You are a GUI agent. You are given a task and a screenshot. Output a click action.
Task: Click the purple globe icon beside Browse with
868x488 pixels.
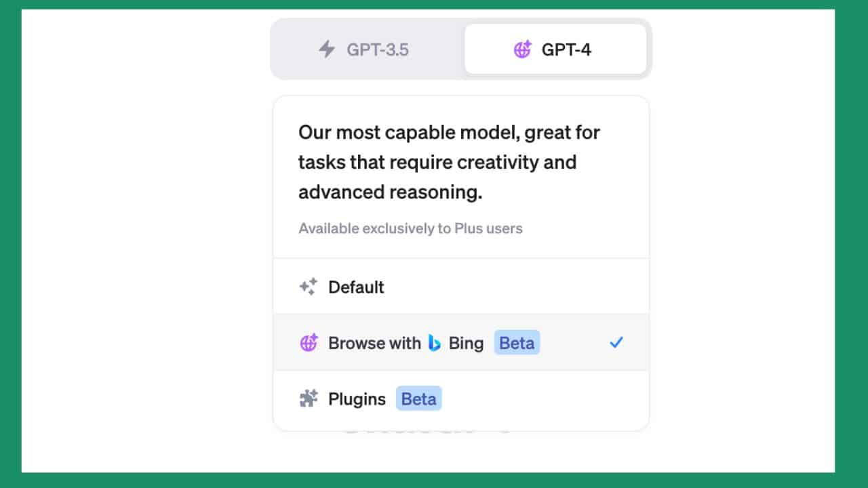click(309, 343)
